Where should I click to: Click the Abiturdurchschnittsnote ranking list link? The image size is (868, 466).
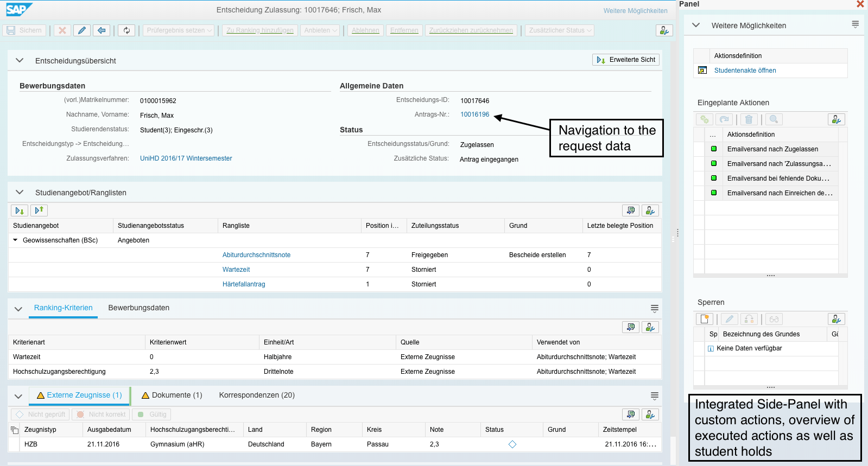click(x=256, y=255)
